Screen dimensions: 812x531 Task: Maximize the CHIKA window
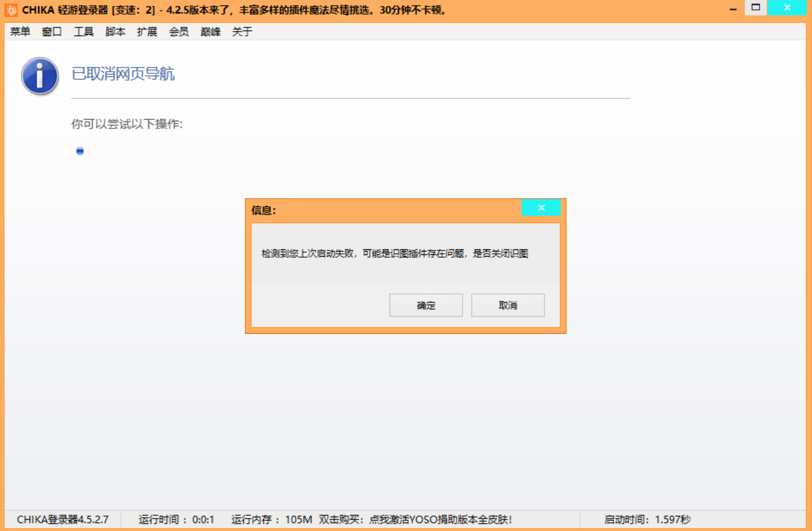point(755,8)
